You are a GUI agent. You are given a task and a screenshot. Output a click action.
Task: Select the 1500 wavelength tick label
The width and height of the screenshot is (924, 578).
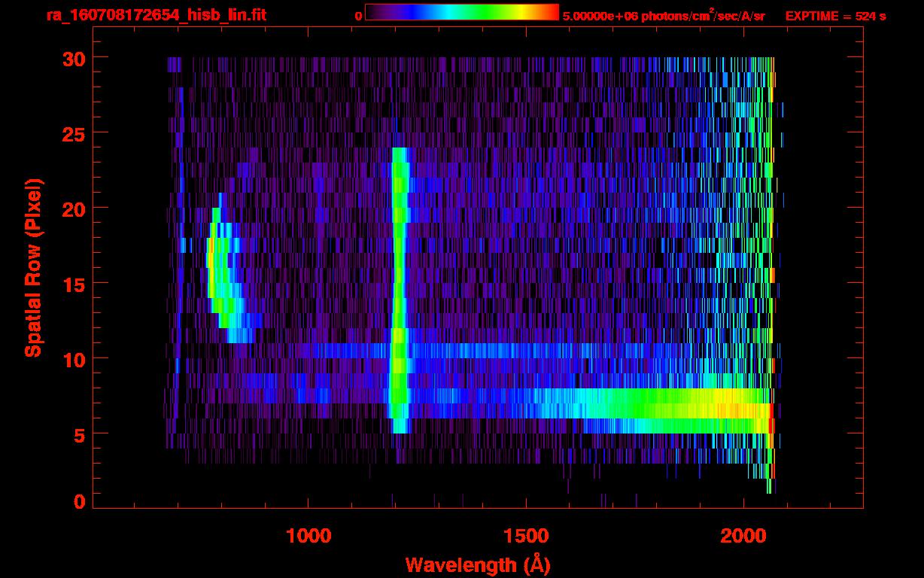[525, 536]
